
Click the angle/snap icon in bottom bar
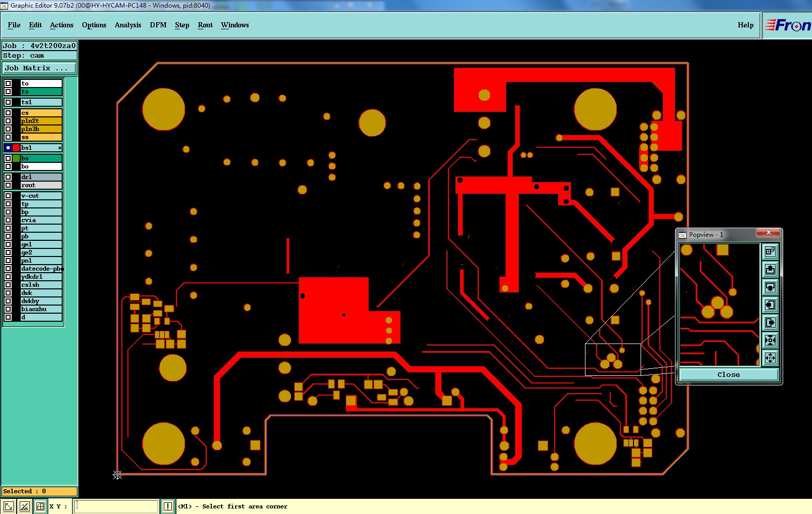[24, 506]
